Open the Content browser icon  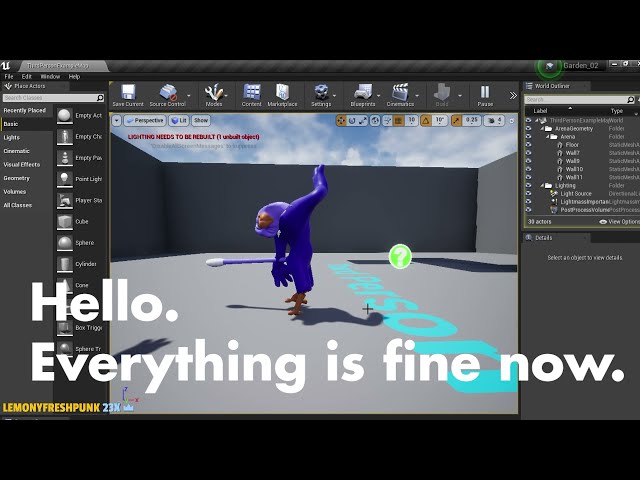[251, 92]
